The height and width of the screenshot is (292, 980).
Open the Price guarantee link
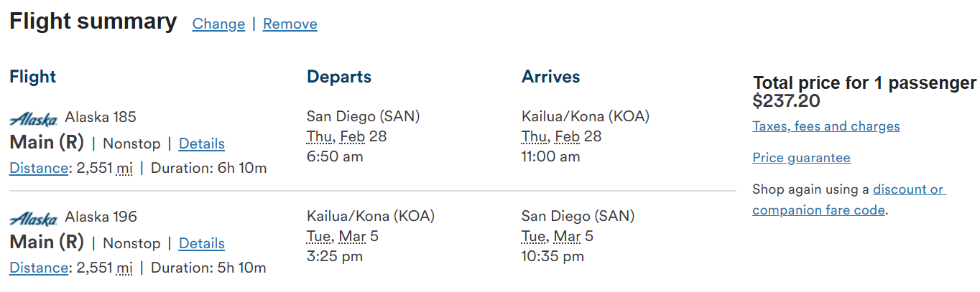(x=801, y=158)
